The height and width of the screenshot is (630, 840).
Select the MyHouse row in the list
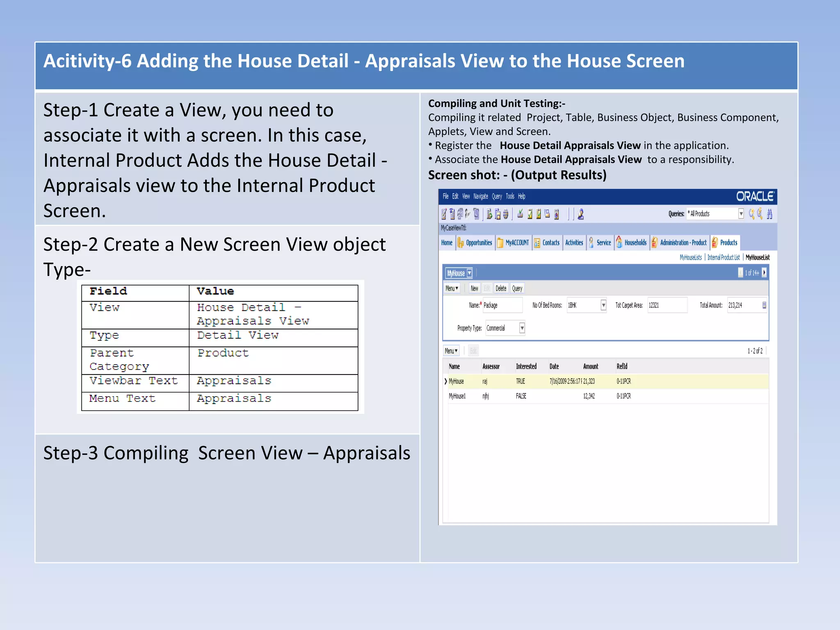coord(606,381)
